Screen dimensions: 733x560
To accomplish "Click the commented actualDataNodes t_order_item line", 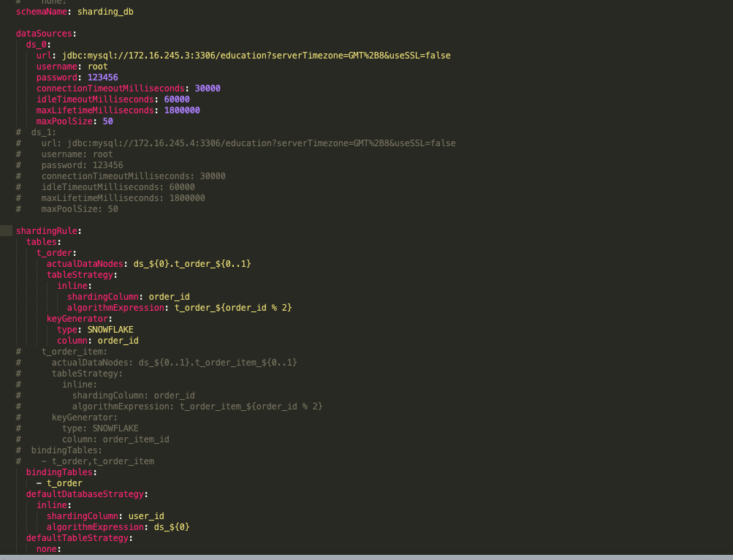I will [156, 363].
